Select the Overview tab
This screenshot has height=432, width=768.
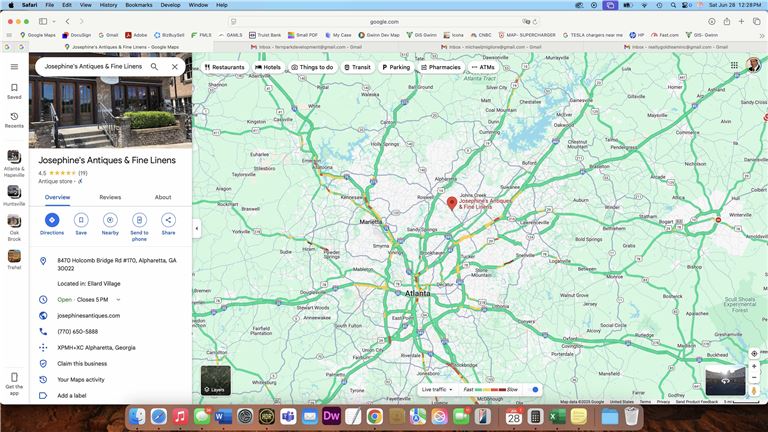coord(57,197)
